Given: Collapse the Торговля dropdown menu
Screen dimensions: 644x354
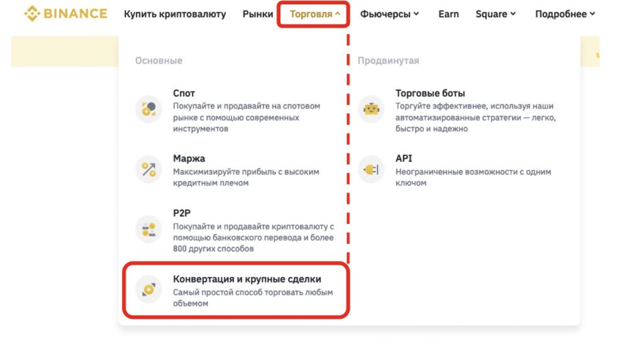Looking at the screenshot, I should 314,14.
